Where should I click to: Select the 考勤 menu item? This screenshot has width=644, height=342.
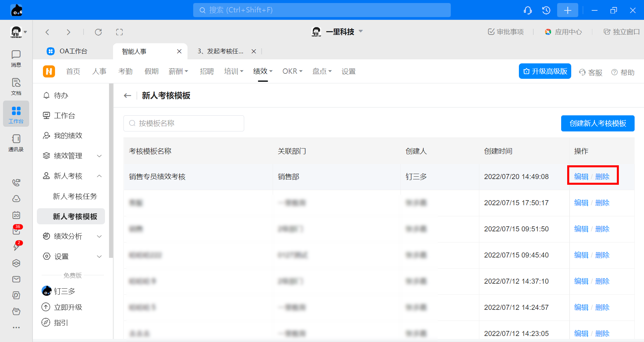coord(125,71)
